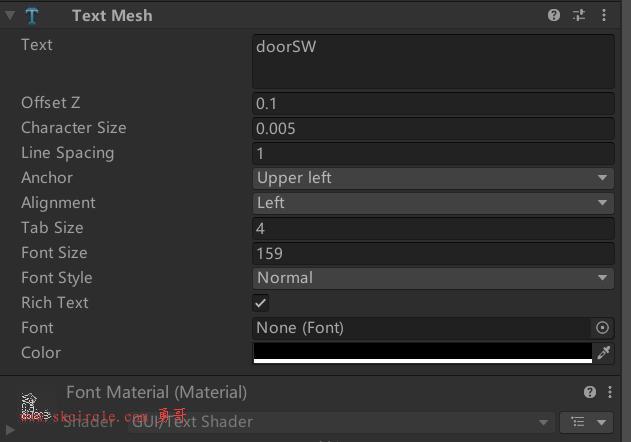Toggle the Rich Text checkbox
Image resolution: width=631 pixels, height=442 pixels.
[x=260, y=303]
